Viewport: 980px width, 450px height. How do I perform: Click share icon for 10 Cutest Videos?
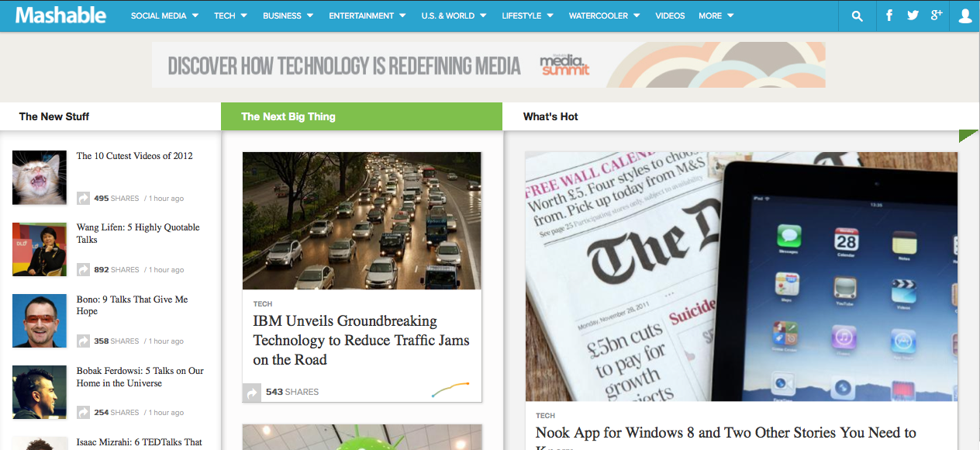click(x=83, y=199)
